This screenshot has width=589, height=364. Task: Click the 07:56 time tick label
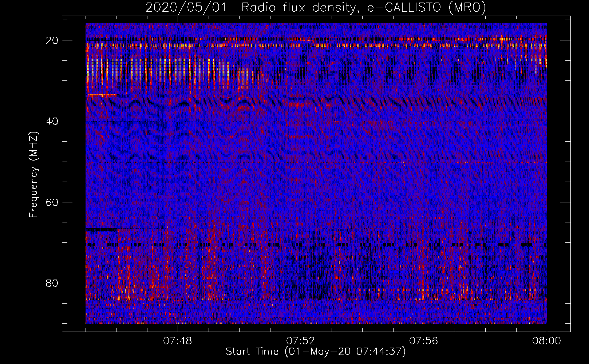click(x=424, y=341)
